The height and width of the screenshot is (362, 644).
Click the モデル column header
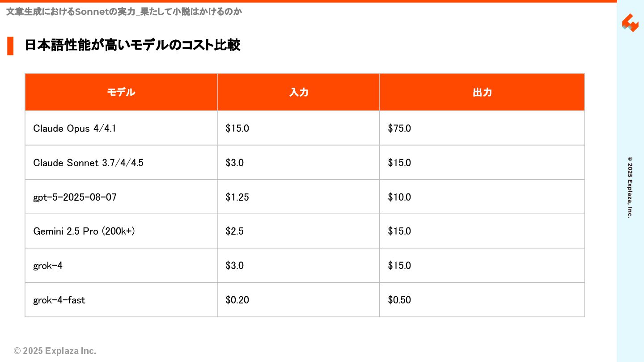click(121, 92)
